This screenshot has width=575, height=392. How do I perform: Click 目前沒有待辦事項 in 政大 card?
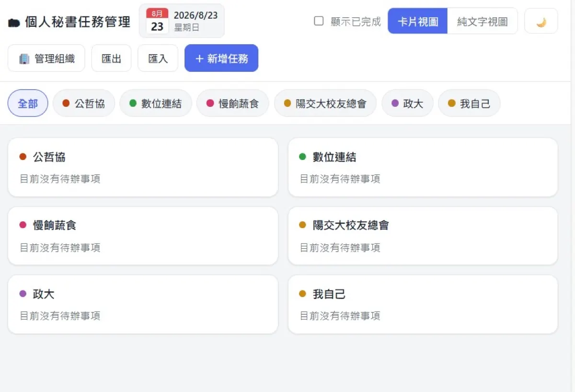click(x=60, y=316)
